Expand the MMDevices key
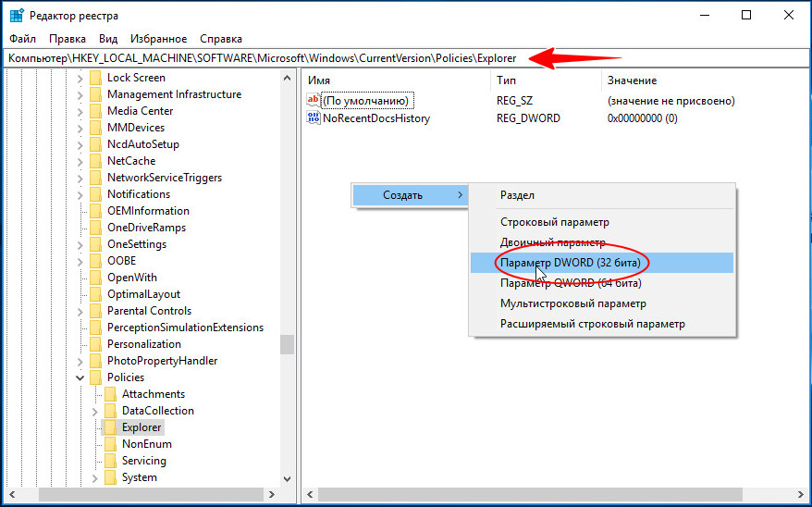This screenshot has height=507, width=812. tap(80, 128)
